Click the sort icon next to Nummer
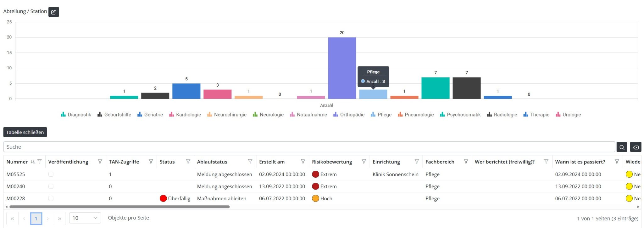The image size is (644, 228). (x=33, y=162)
